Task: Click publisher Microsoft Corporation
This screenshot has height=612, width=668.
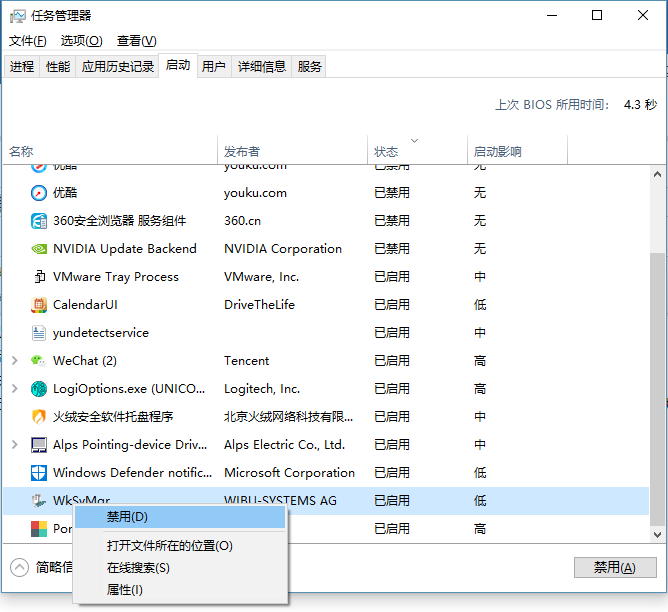Action: point(289,473)
